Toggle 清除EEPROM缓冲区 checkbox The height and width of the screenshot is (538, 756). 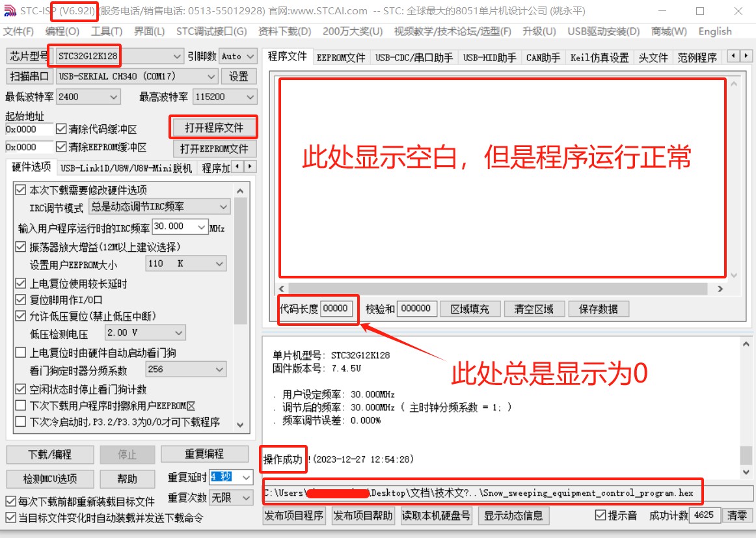pos(61,146)
